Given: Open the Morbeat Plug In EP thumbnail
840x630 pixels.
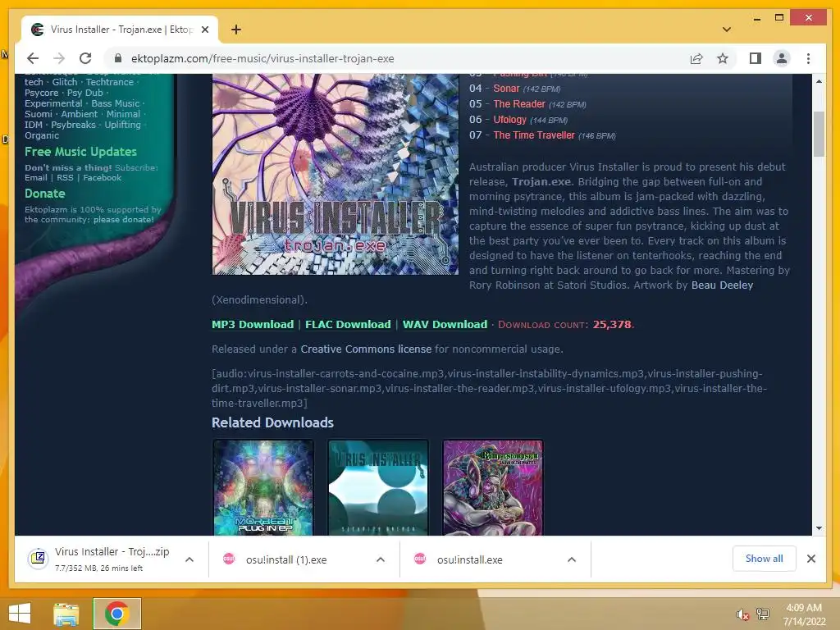Looking at the screenshot, I should click(x=263, y=487).
